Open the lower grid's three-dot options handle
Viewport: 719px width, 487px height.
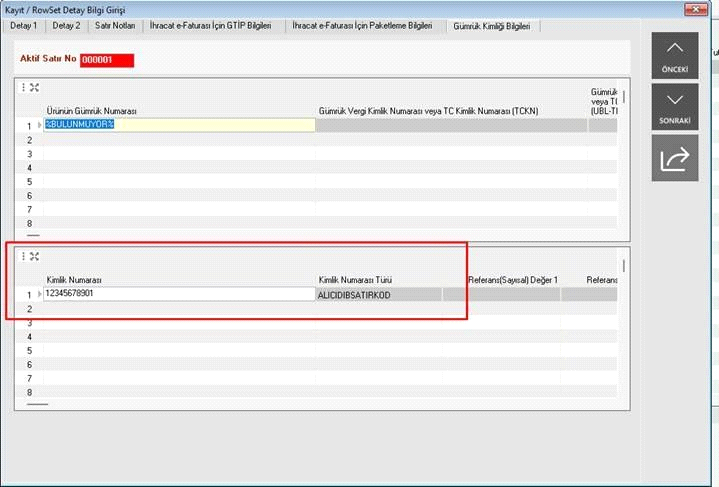[x=24, y=256]
